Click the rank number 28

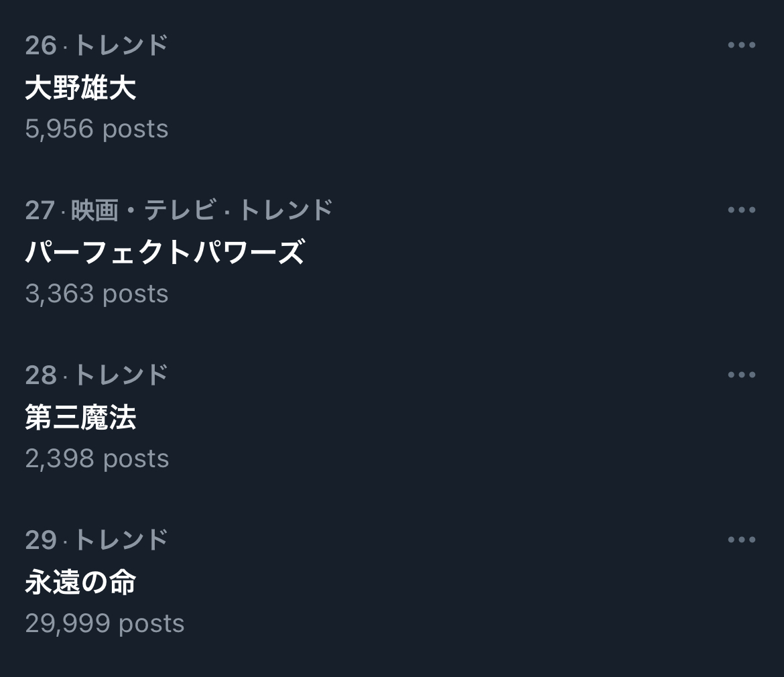pos(40,375)
